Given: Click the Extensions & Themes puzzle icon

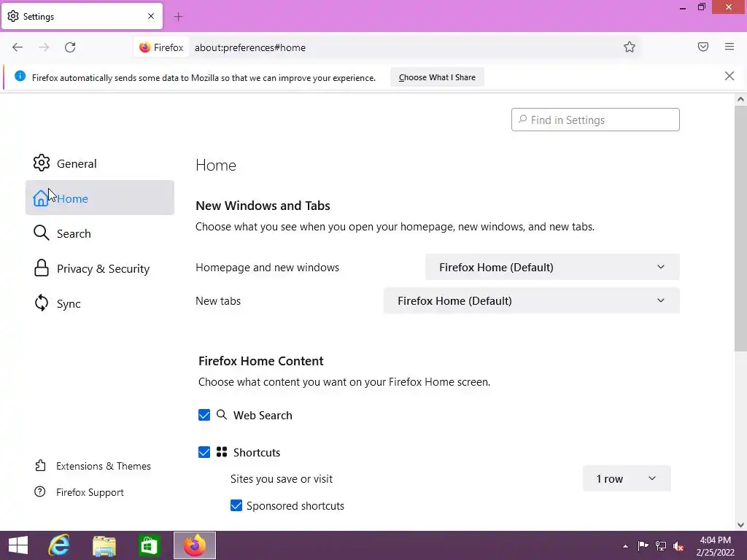Looking at the screenshot, I should tap(41, 465).
